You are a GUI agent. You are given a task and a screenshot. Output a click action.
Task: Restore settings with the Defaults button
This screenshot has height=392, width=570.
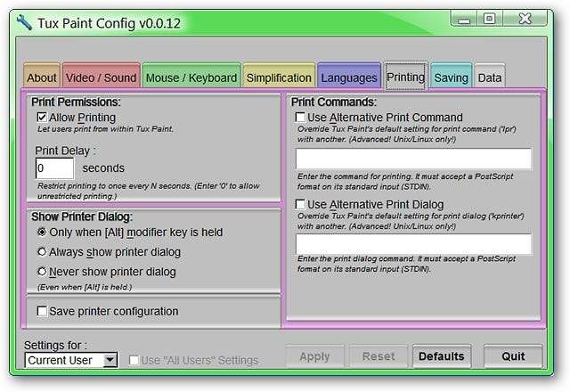pos(442,356)
